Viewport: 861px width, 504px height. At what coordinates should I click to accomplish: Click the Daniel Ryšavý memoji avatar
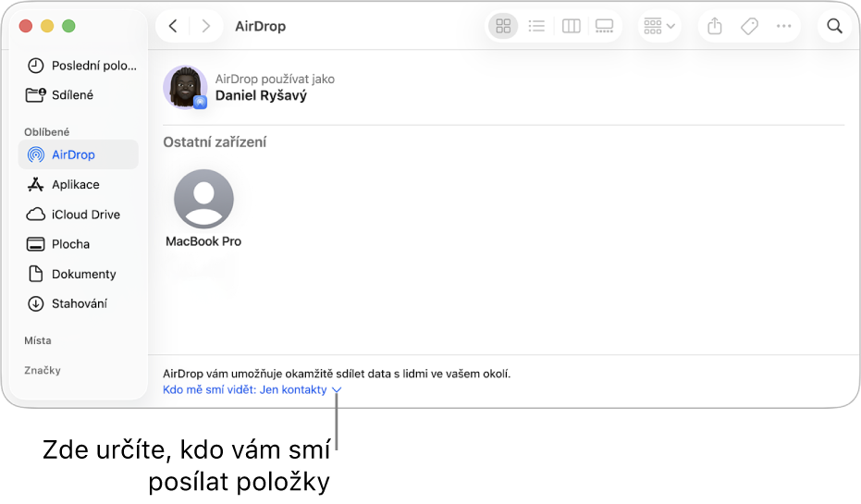[x=185, y=87]
